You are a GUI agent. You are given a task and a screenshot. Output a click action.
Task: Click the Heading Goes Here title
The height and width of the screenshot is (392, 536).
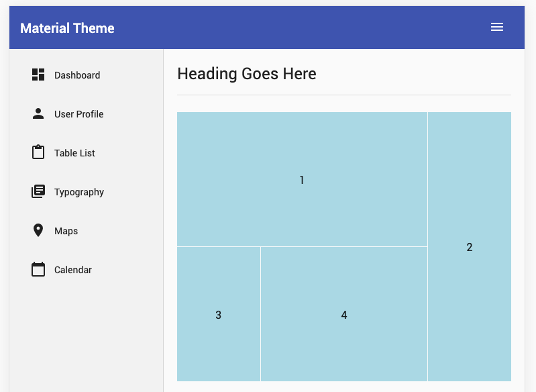click(x=246, y=73)
